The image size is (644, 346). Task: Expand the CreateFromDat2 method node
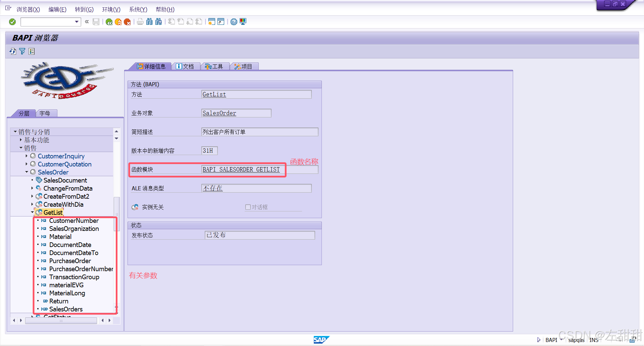[32, 196]
